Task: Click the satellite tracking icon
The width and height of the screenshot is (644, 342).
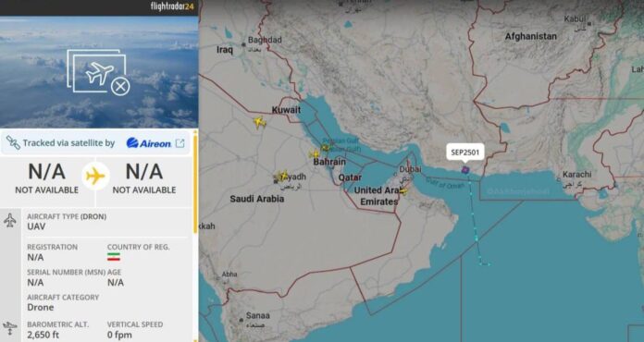Action: (13, 142)
